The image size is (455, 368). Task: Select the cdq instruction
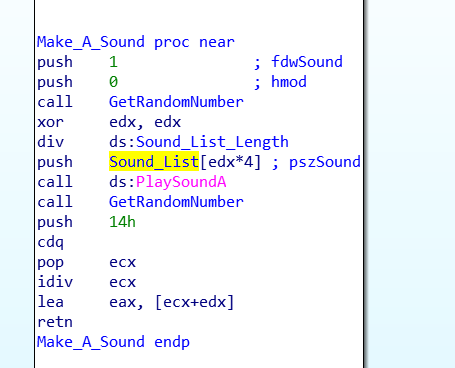(50, 242)
